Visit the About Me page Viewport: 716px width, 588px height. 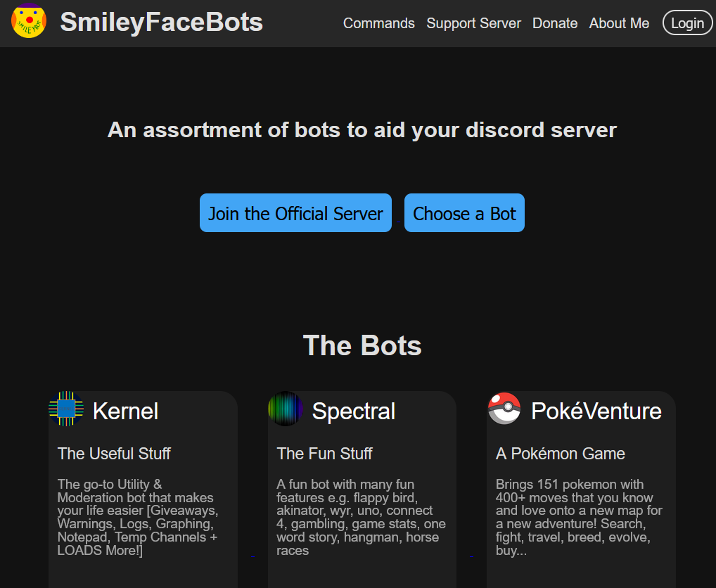(619, 23)
